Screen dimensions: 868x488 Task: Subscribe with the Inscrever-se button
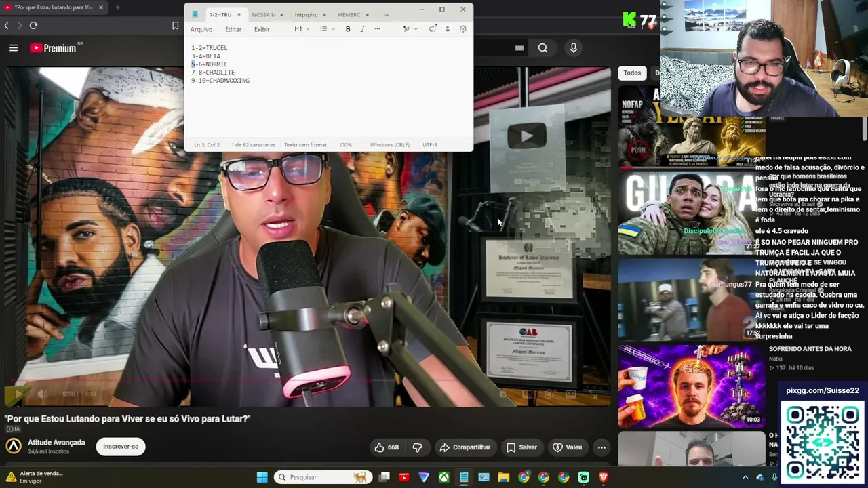(121, 447)
